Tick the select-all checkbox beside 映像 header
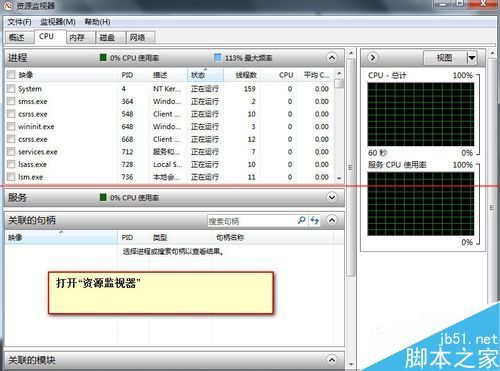 pos(11,75)
